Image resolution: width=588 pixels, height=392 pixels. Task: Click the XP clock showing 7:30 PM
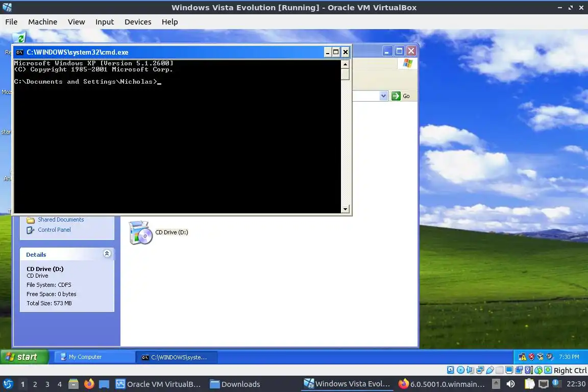569,357
